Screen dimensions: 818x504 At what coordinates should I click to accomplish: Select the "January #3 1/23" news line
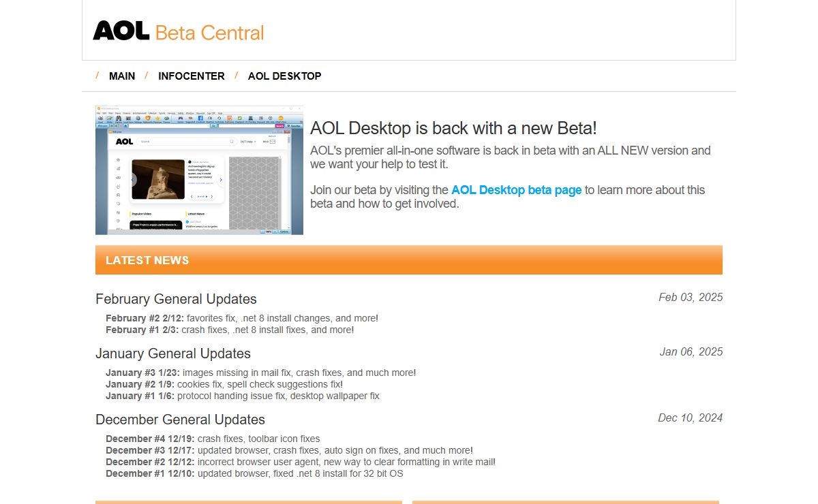coord(260,373)
